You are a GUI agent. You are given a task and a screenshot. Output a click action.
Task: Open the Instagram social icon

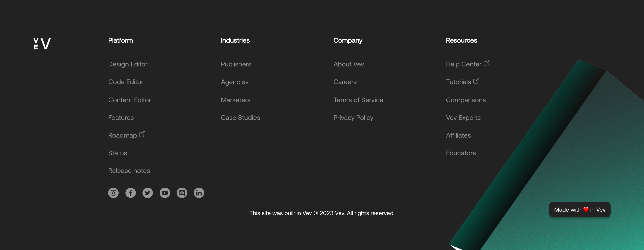[x=113, y=193]
